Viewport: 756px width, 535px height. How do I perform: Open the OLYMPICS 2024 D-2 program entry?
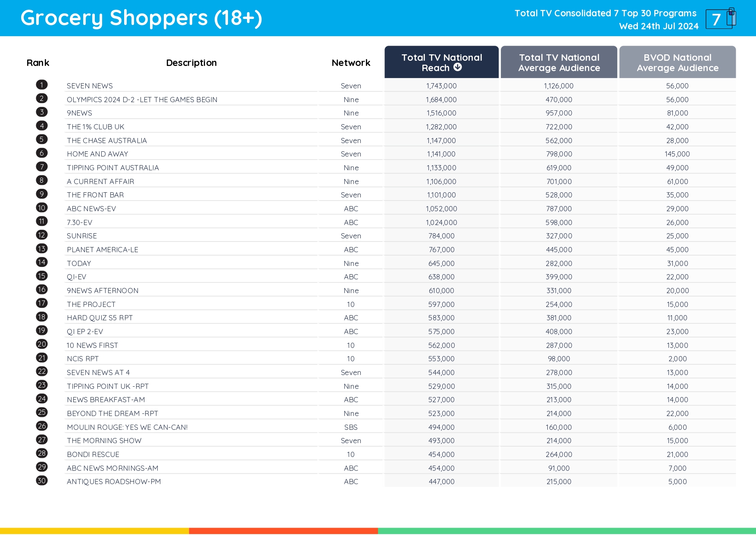[x=142, y=99]
